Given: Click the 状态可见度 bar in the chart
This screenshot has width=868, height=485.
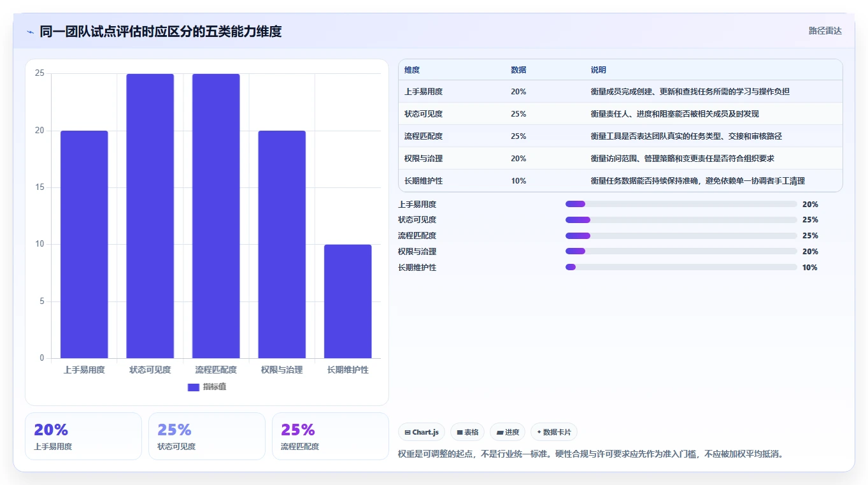Looking at the screenshot, I should pyautogui.click(x=150, y=216).
